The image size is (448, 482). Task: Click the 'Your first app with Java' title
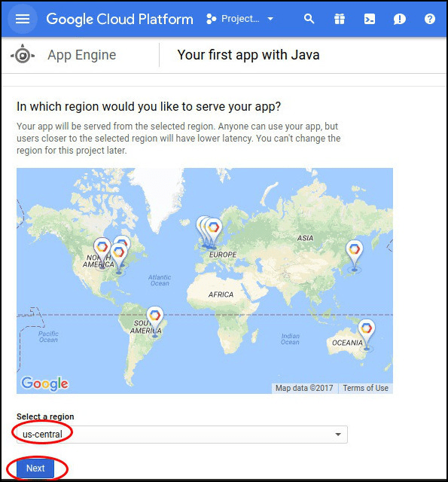[x=248, y=55]
